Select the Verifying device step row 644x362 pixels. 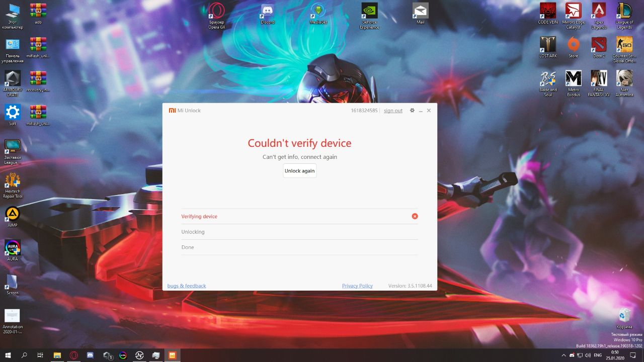299,216
